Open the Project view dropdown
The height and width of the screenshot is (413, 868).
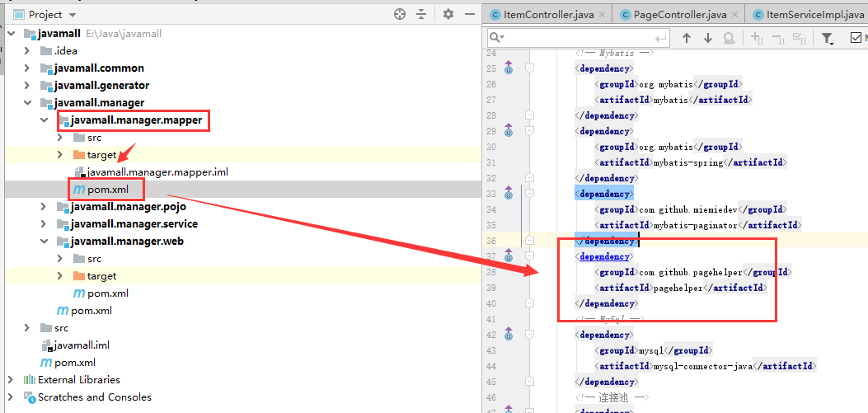(x=72, y=15)
